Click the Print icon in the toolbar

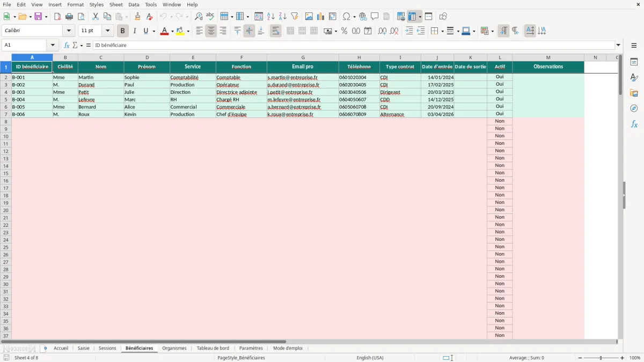point(69,17)
